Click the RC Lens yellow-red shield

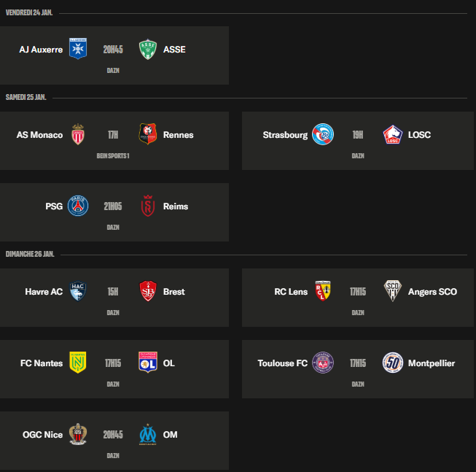[x=323, y=291]
